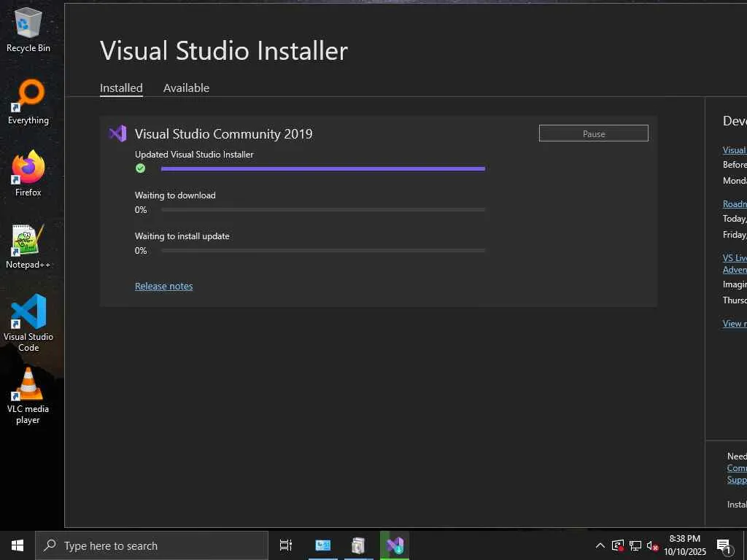Open VLC media player shortcut
Viewport: 747px width, 560px height.
(28, 395)
